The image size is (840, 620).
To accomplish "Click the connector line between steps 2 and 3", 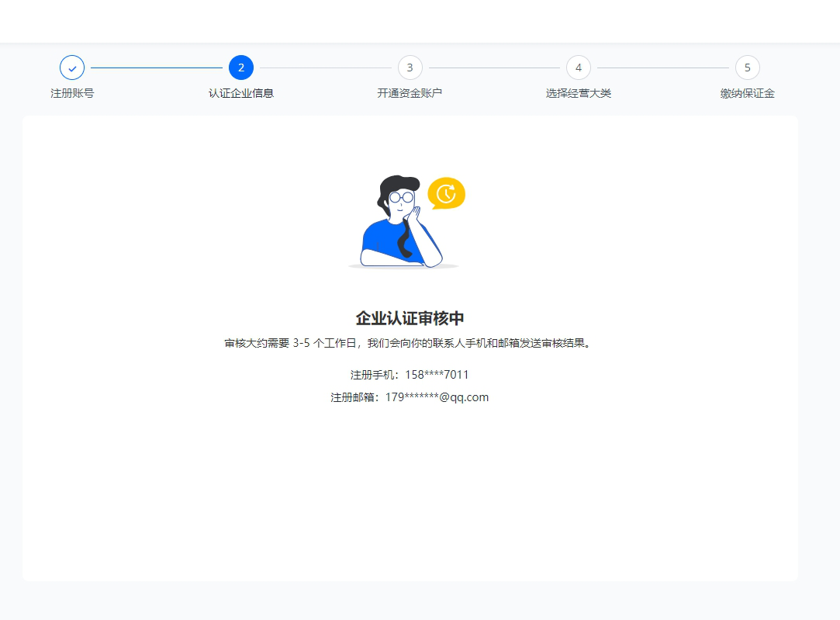I will pos(325,68).
